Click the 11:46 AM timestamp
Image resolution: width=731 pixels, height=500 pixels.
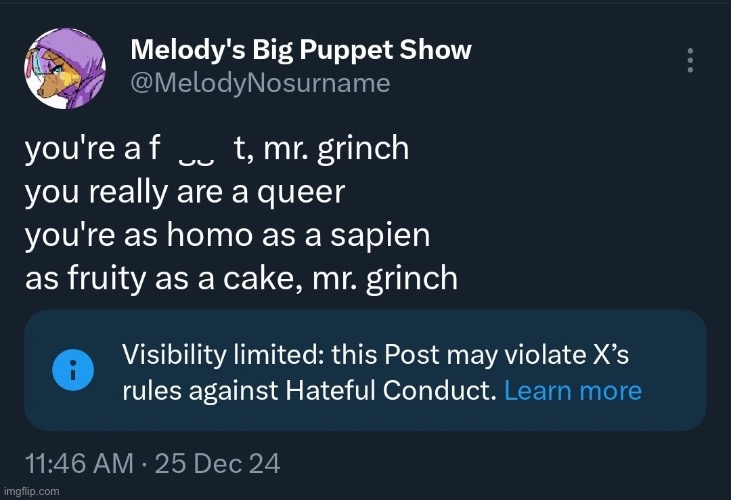coord(79,464)
